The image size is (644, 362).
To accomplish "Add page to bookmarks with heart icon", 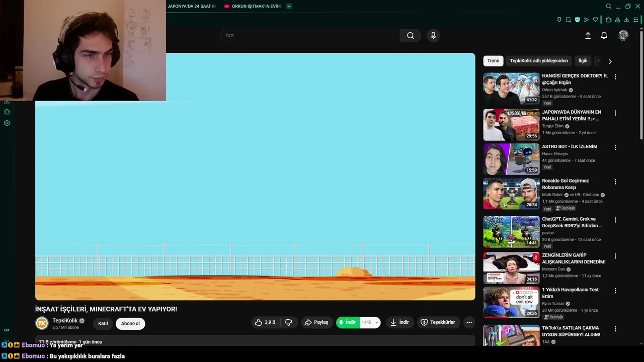I will (596, 20).
